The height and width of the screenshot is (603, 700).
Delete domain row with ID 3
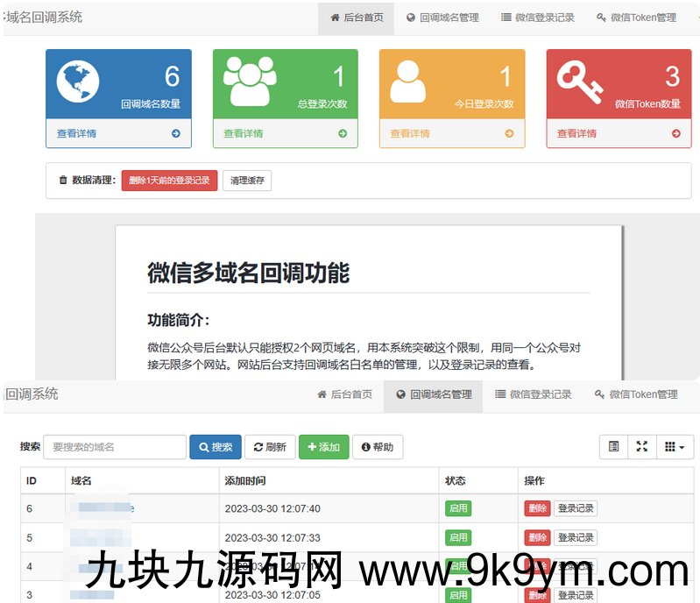point(538,595)
